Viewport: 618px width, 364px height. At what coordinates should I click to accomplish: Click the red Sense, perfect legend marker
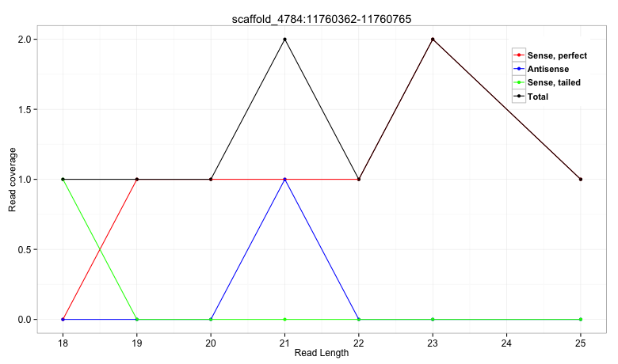(x=519, y=55)
